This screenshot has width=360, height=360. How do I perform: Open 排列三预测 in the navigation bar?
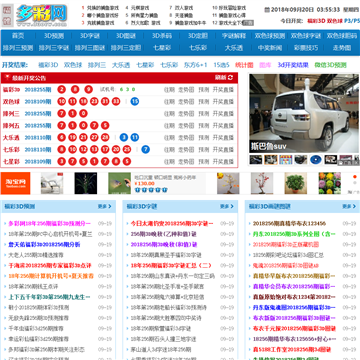pyautogui.click(x=18, y=48)
